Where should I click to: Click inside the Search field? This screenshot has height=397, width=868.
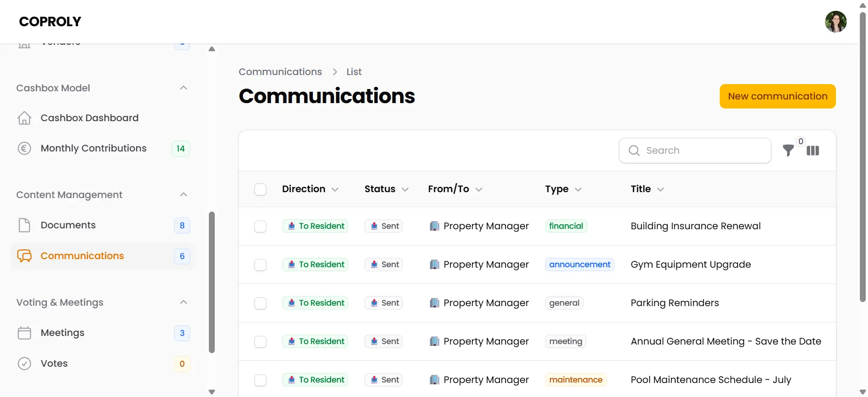(695, 151)
